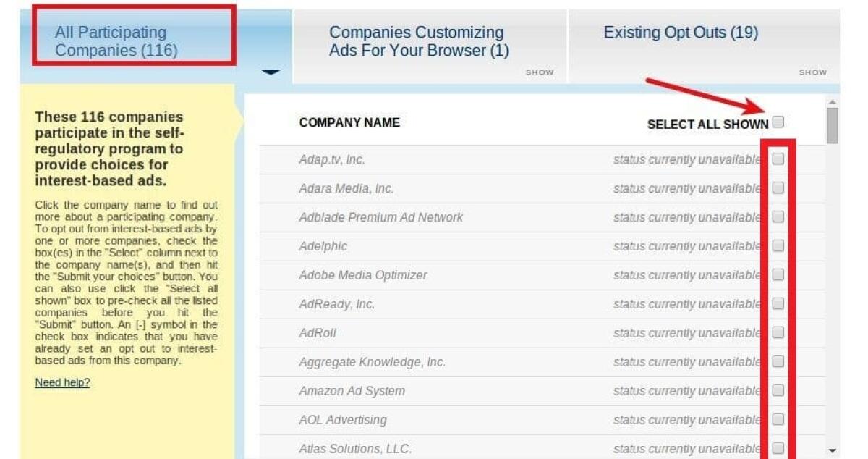Screen dimensions: 868x459
Task: Click SHOW under Existing Opt Outs
Action: (812, 72)
